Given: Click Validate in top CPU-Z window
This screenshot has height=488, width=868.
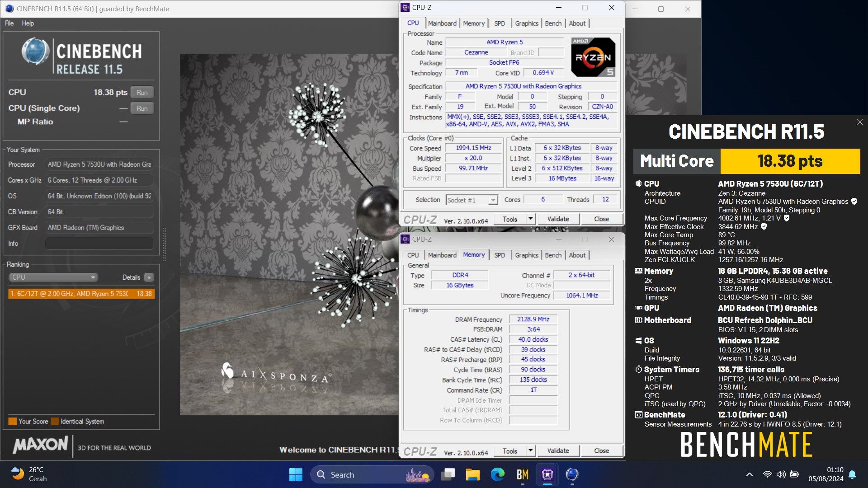Looking at the screenshot, I should [558, 219].
